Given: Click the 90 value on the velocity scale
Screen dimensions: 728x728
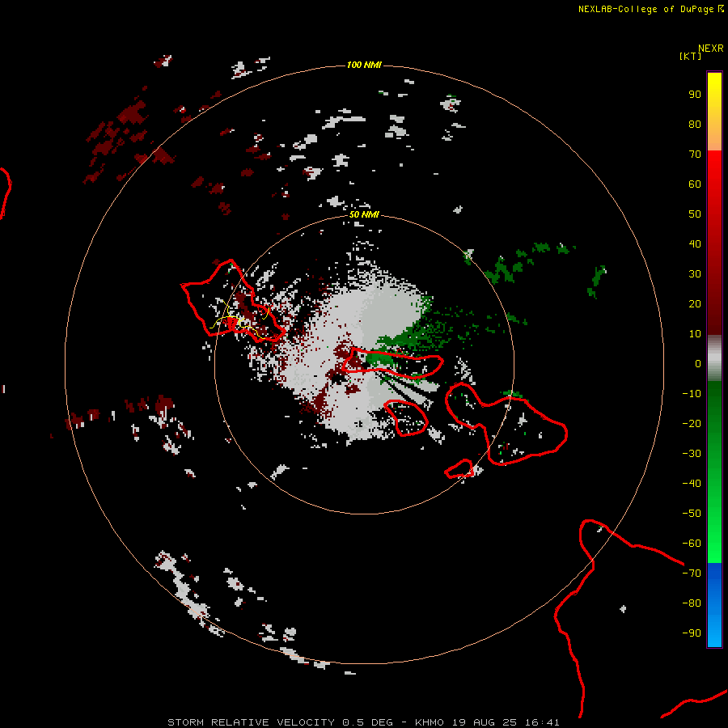Looking at the screenshot, I should 695,95.
